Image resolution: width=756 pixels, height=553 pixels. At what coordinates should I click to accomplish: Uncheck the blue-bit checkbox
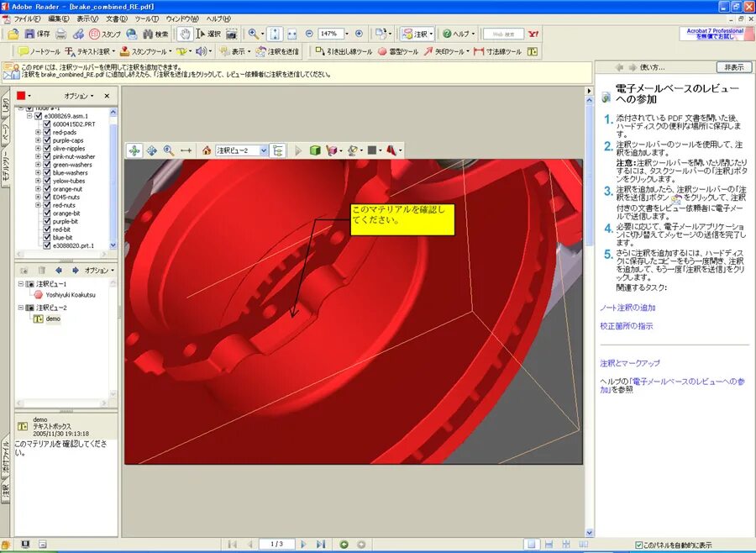tap(47, 237)
